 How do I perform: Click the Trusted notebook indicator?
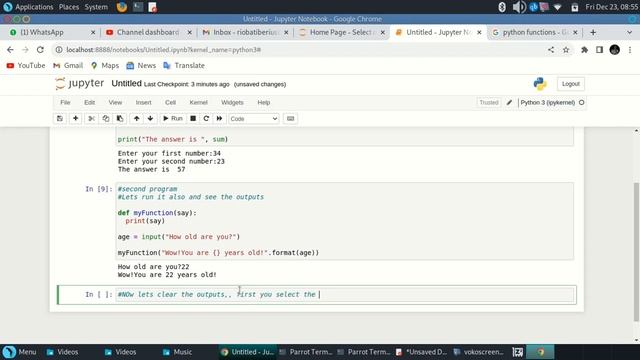(489, 102)
